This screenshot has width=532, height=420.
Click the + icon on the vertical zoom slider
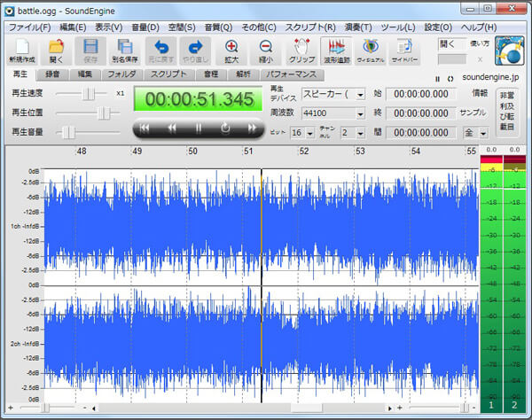[x=400, y=408]
